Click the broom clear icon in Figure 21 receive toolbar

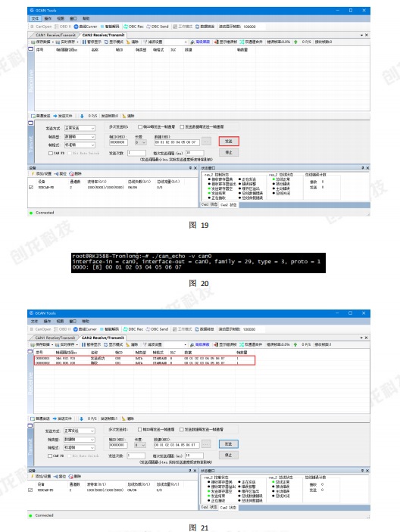pyautogui.click(x=128, y=344)
